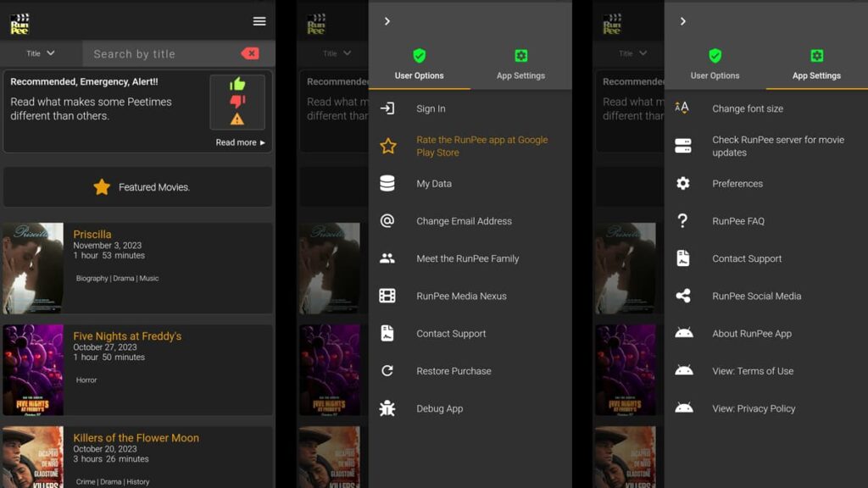
Task: Expand the Title sort dropdown beside search
Action: point(40,53)
